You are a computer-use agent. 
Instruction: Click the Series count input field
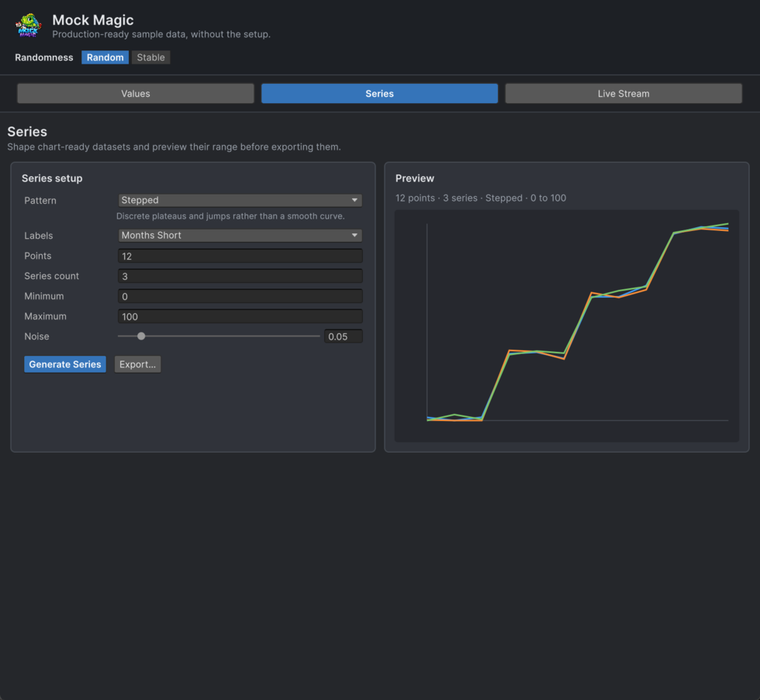point(240,276)
